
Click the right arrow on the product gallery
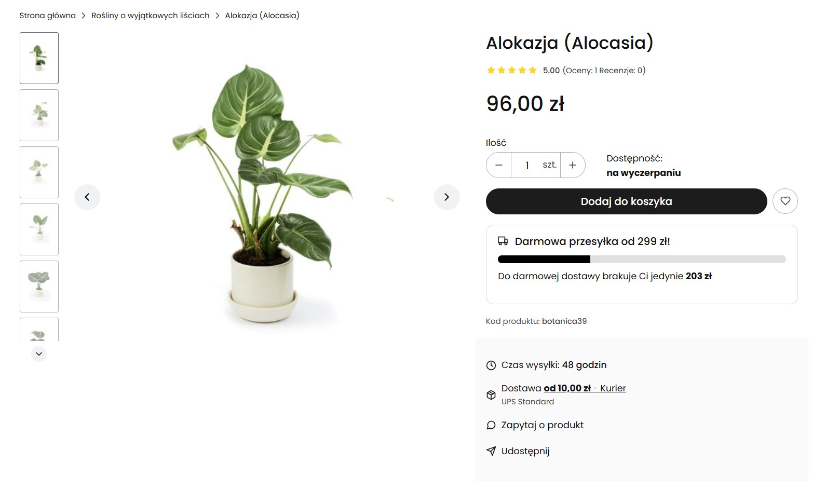pos(446,197)
